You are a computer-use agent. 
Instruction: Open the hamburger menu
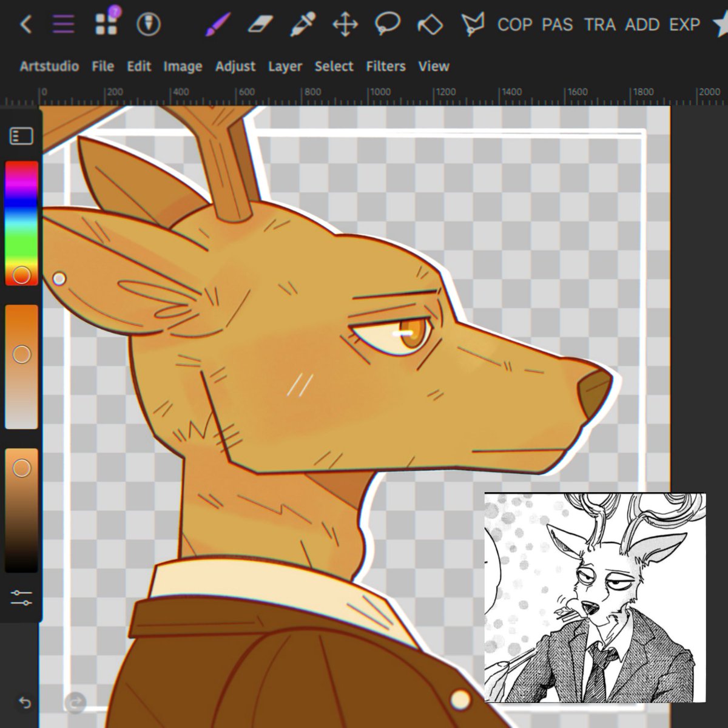(x=62, y=24)
